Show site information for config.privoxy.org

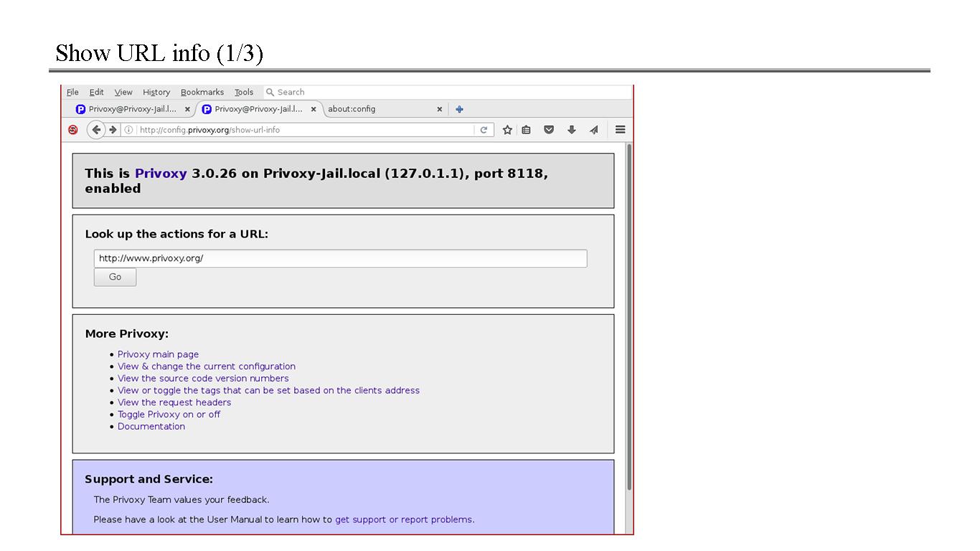(x=128, y=130)
